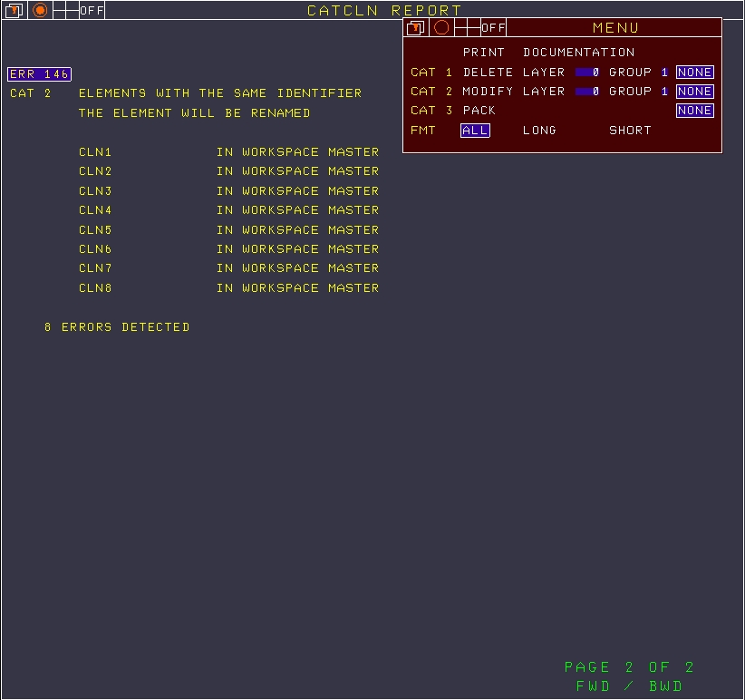Viewport: 745px width, 700px height.
Task: Select CAT 1 DELETE option
Action: tap(488, 73)
